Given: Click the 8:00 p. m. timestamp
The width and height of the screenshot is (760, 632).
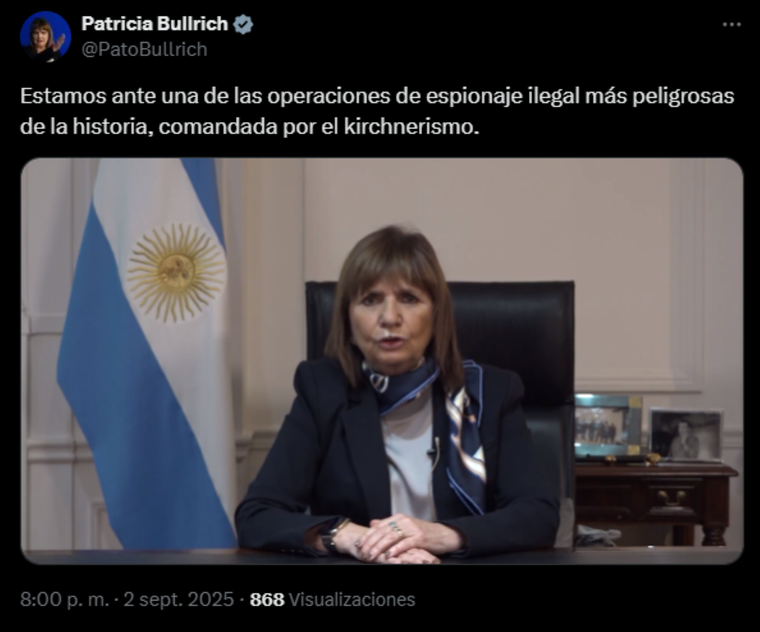Looking at the screenshot, I should click(65, 600).
